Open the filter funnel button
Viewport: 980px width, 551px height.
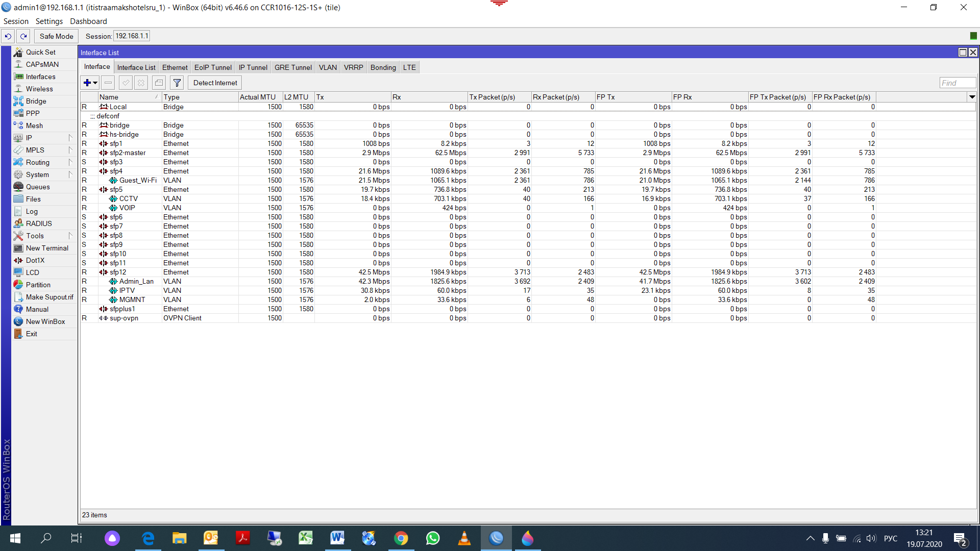[x=177, y=83]
